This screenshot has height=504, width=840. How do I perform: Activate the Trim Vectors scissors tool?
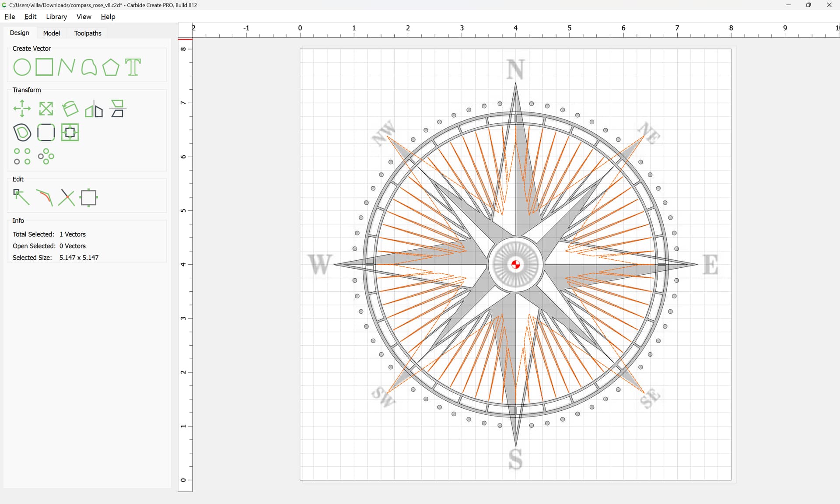tap(66, 197)
